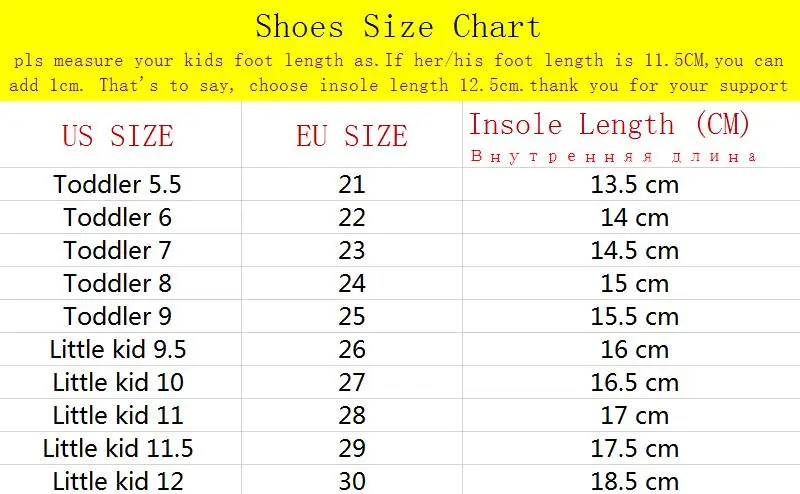Select the Toddler 5.5 cell
Screen dimensions: 800x494
coord(117,184)
